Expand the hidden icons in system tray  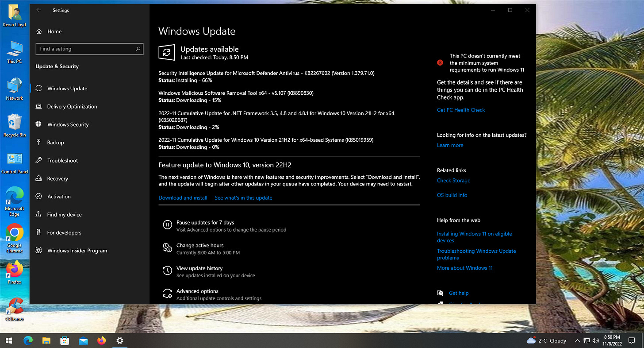pyautogui.click(x=577, y=340)
